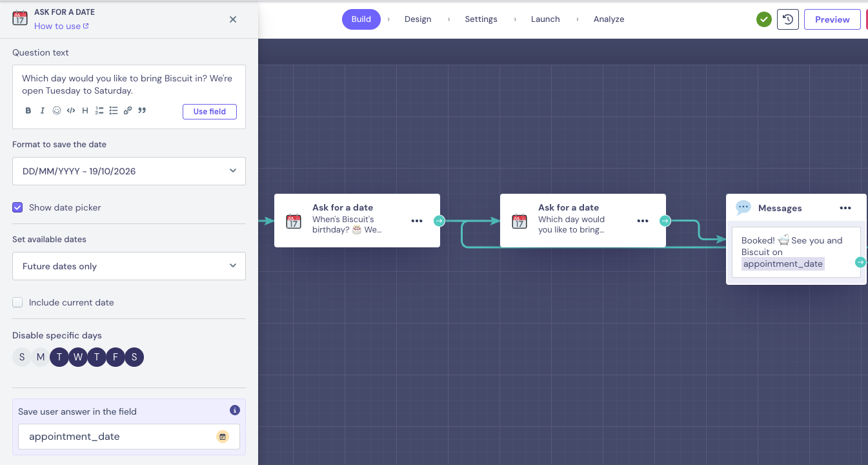Select the 'Booked! See you and Biscuit' message

[x=796, y=252]
